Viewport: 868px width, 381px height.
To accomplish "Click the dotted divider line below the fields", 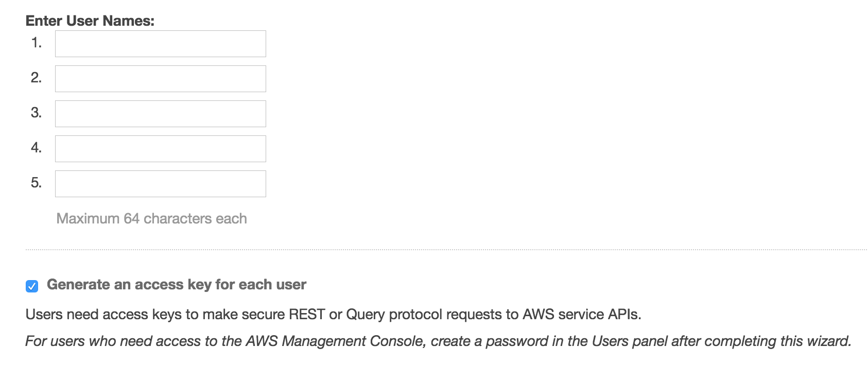I will click(x=432, y=248).
